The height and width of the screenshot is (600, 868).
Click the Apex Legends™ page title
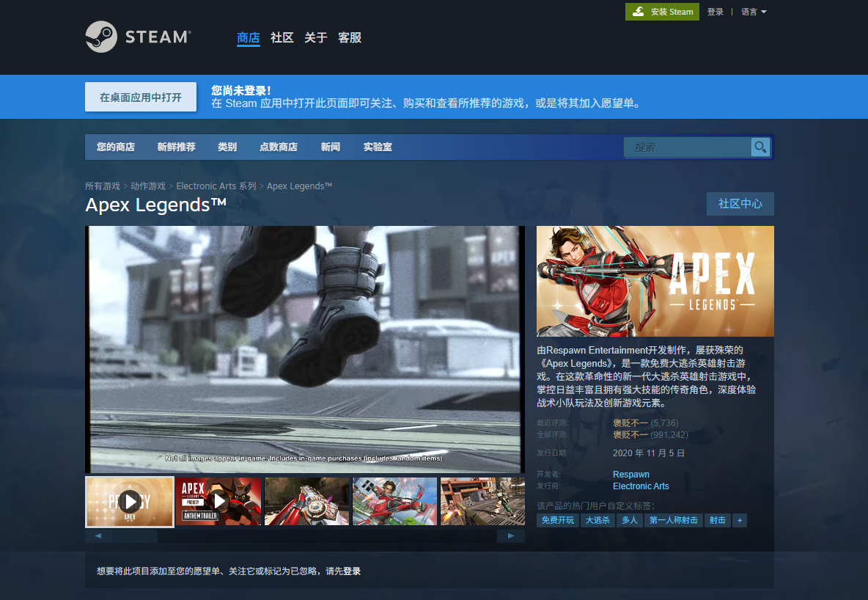(x=156, y=205)
